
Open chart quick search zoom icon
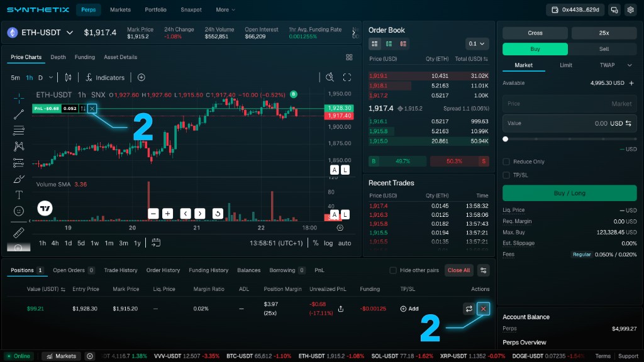pos(330,77)
